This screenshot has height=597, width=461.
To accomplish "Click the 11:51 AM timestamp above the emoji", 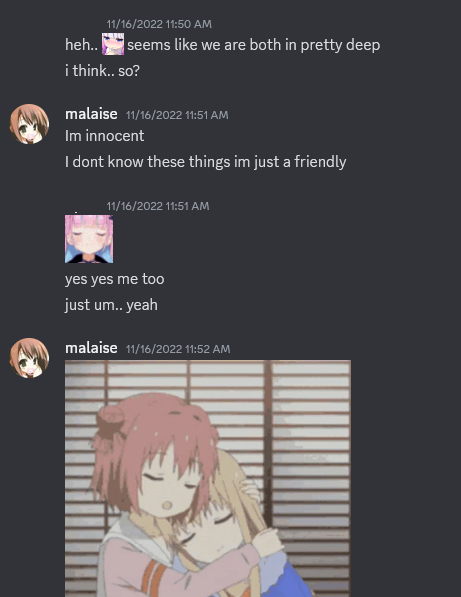I will tap(158, 206).
